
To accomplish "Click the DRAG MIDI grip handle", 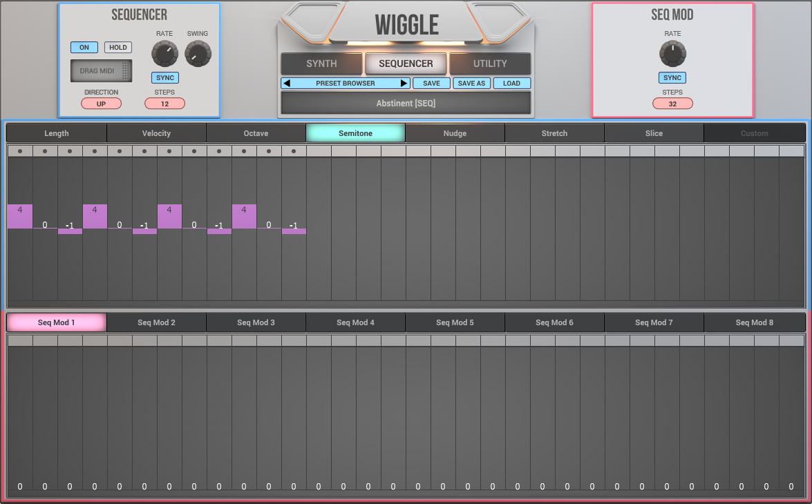I will coord(126,71).
